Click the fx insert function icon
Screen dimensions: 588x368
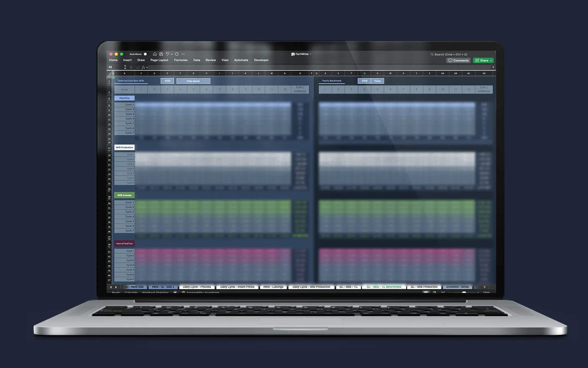coord(144,67)
